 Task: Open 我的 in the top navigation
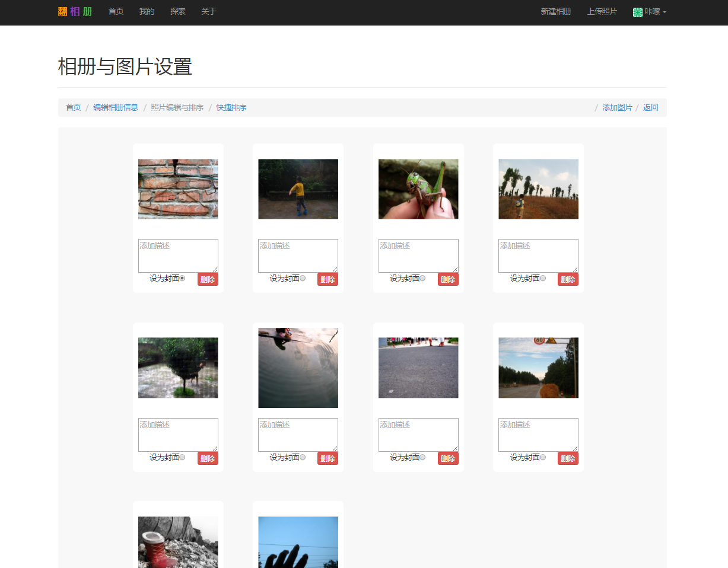(147, 11)
